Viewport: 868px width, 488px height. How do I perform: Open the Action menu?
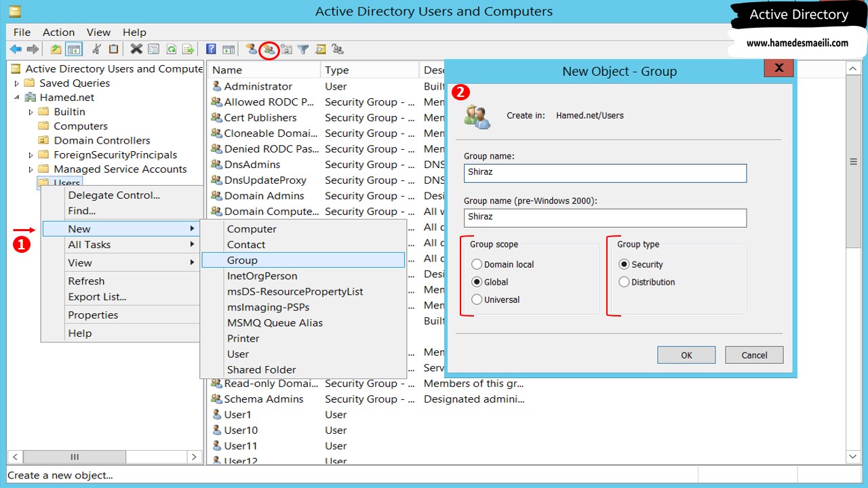pyautogui.click(x=58, y=32)
